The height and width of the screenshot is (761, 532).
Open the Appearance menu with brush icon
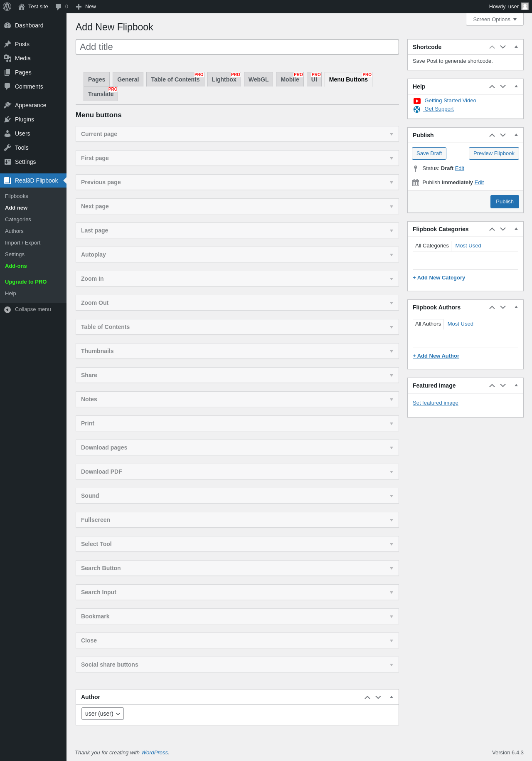(33, 105)
